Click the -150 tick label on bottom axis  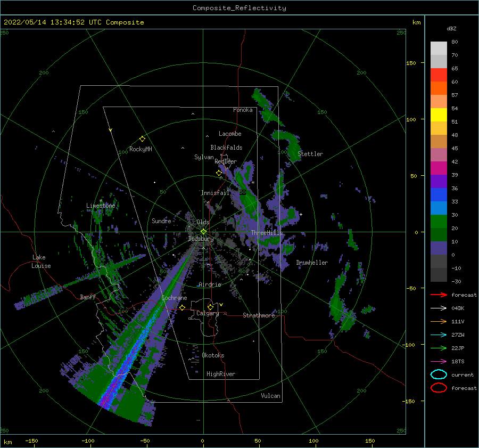(x=31, y=441)
